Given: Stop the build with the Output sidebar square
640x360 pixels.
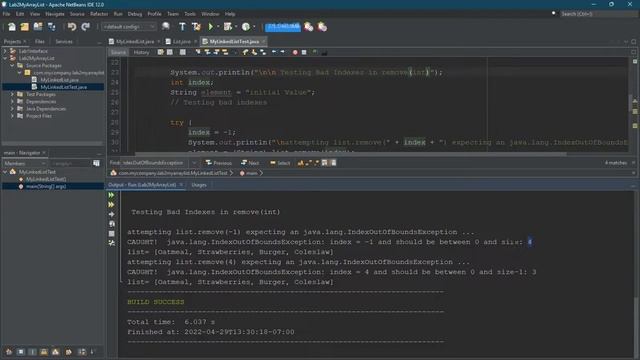Looking at the screenshot, I should 111,233.
